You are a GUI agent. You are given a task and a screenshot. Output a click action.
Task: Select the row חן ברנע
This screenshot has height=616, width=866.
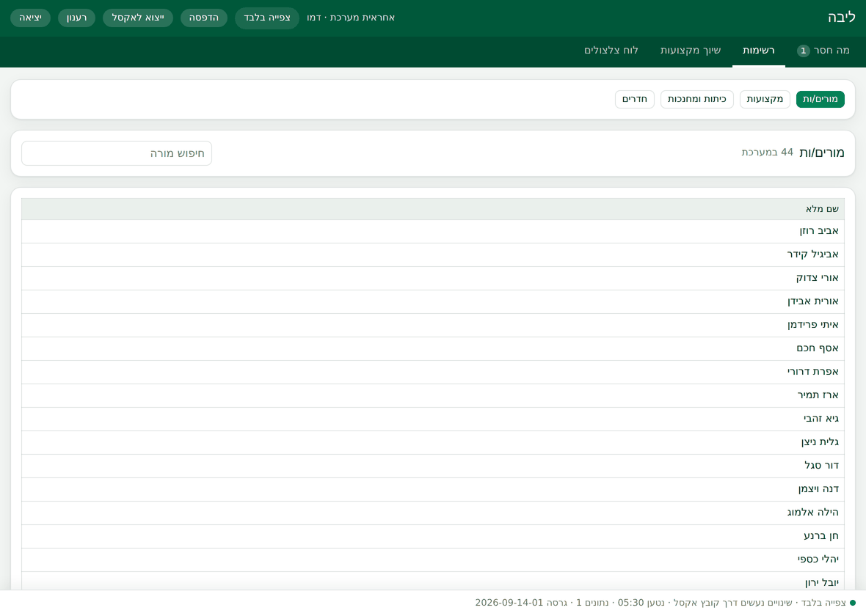[433, 537]
